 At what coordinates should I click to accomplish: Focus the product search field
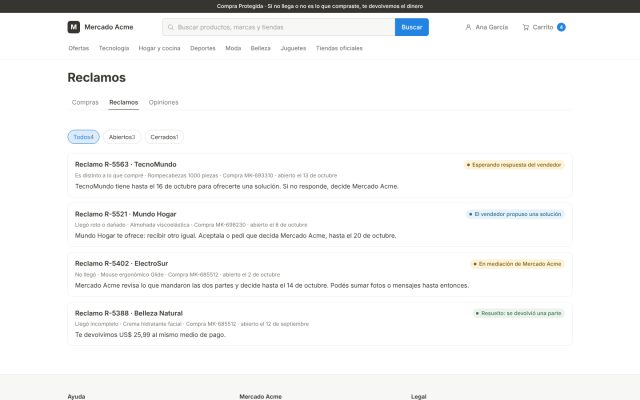(x=278, y=27)
